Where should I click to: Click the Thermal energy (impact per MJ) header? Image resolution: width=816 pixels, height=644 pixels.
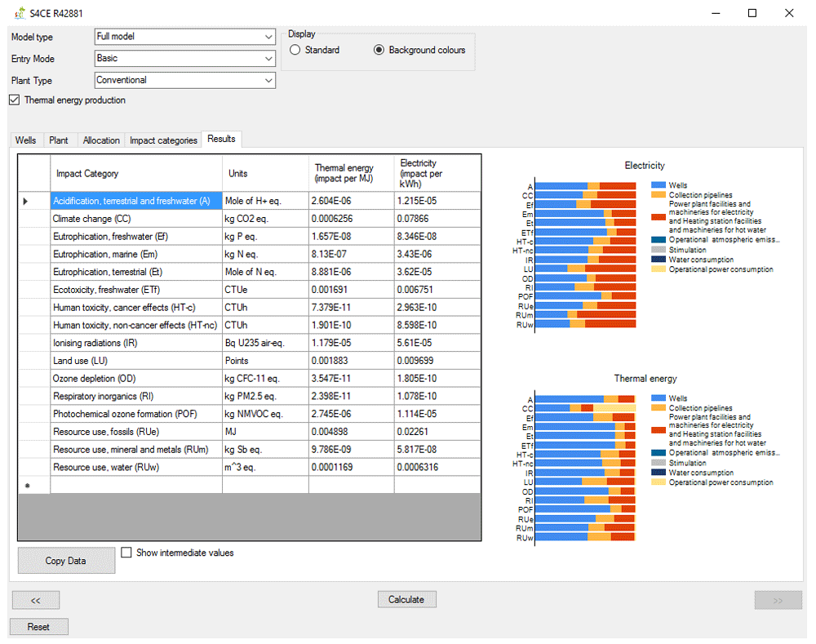click(x=351, y=173)
